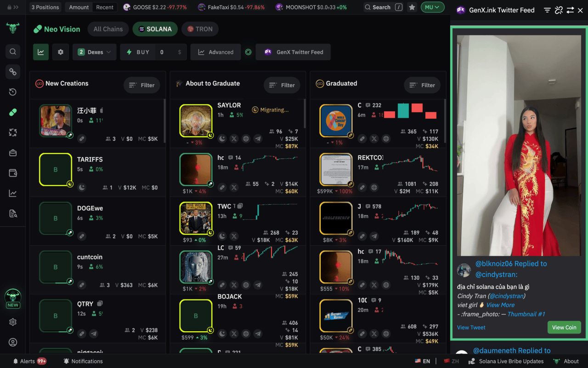Switch the top bar toggle to Amount
588x368 pixels.
tap(79, 7)
